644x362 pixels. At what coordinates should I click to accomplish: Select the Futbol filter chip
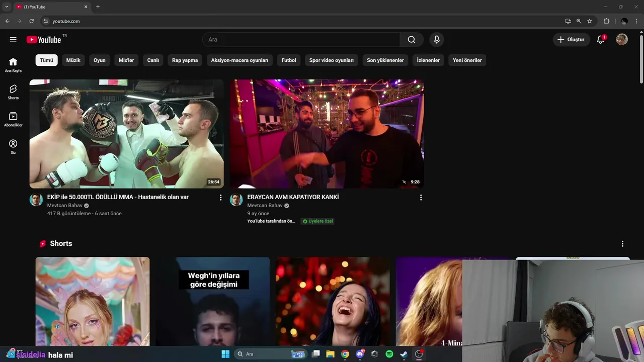(x=289, y=60)
